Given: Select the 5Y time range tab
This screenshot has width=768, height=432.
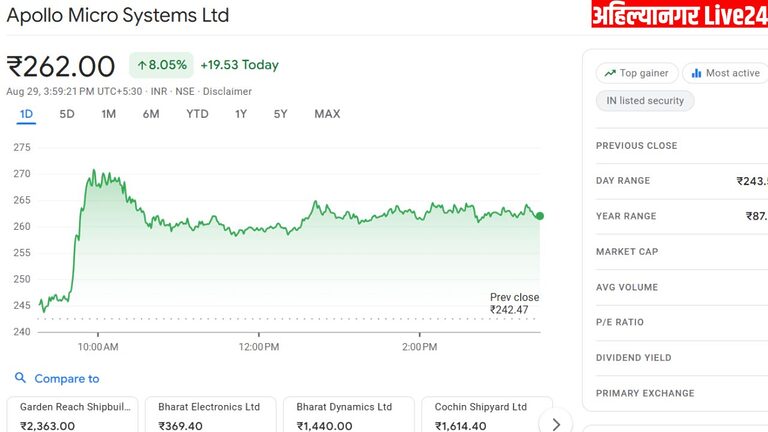Looking at the screenshot, I should point(281,114).
